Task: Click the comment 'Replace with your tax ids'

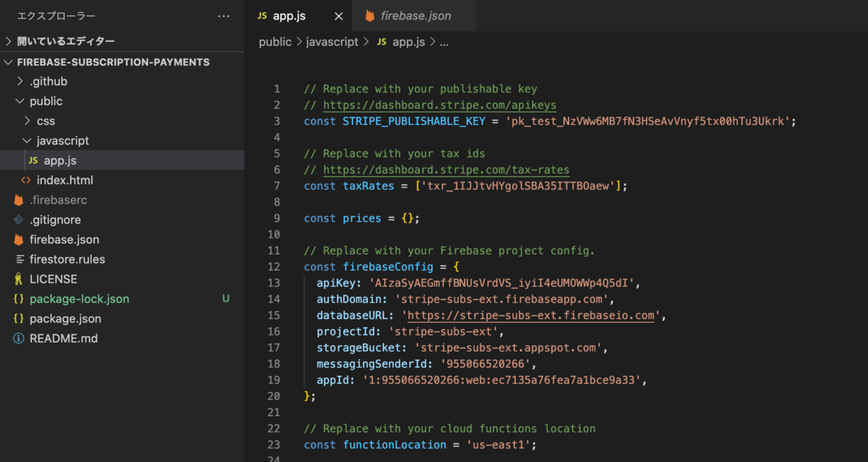Action: [394, 153]
